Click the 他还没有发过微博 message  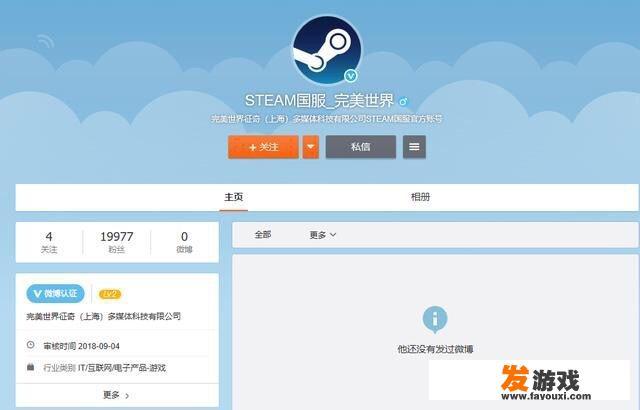click(x=435, y=349)
